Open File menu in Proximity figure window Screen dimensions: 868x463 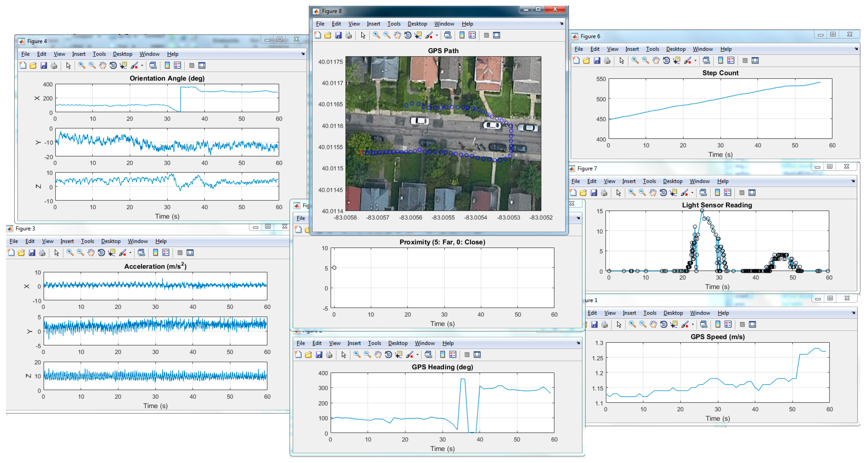click(301, 218)
